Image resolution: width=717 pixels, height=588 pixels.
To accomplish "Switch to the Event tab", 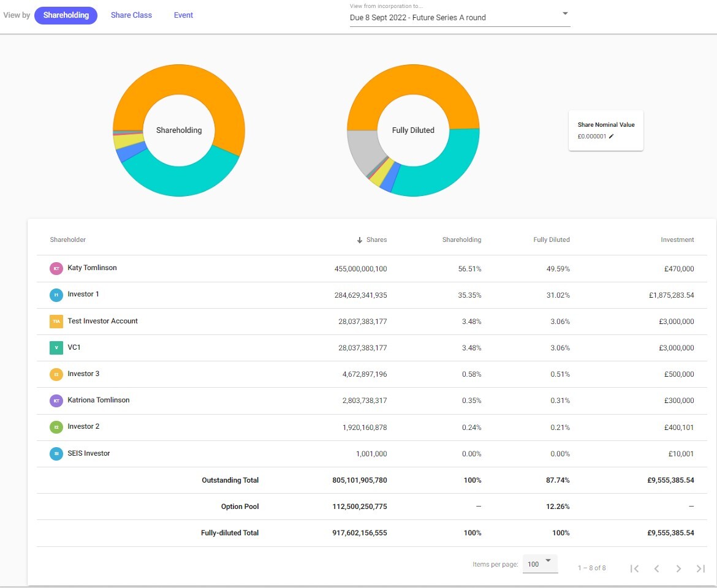I will (183, 15).
